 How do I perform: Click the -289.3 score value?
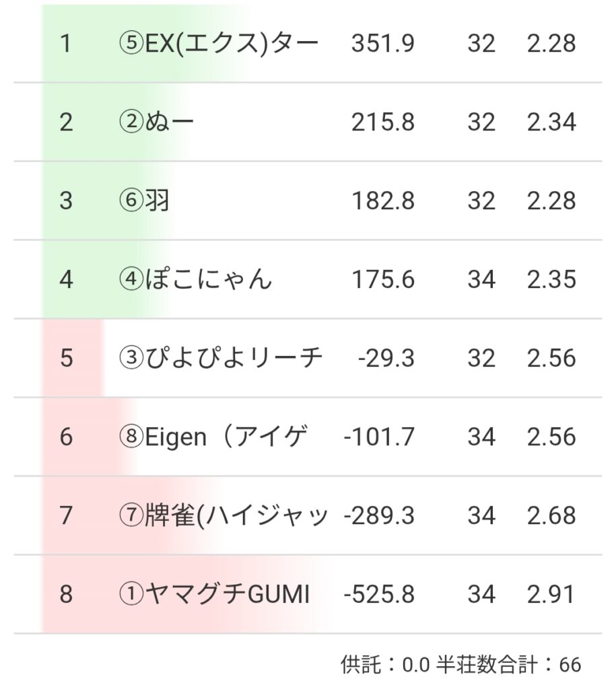(379, 515)
